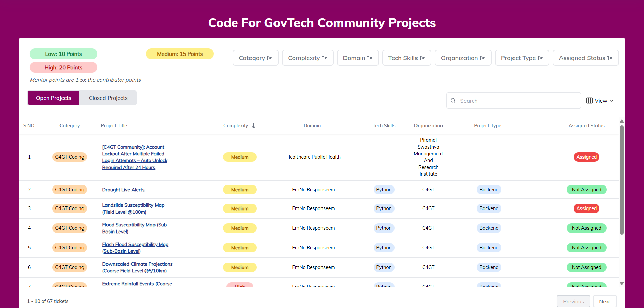Click the sort icon on Assigned Status filter
Viewport: 644px width, 308px height.
[x=610, y=58]
